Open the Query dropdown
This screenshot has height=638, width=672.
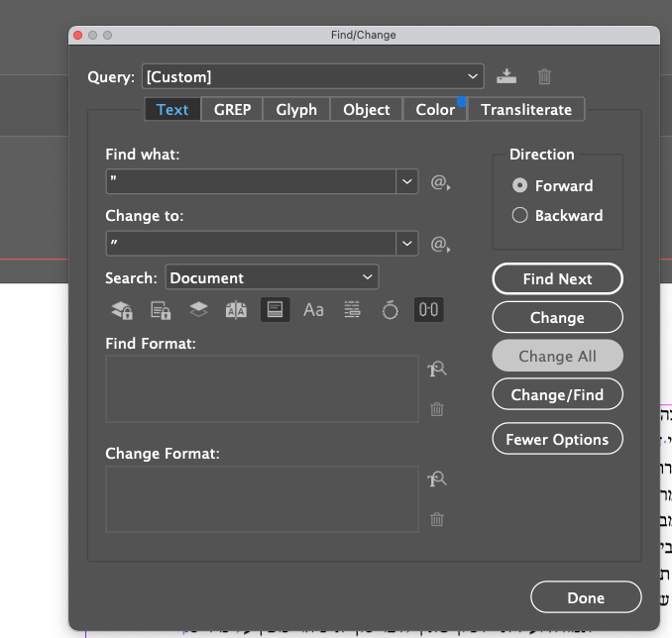click(x=313, y=76)
